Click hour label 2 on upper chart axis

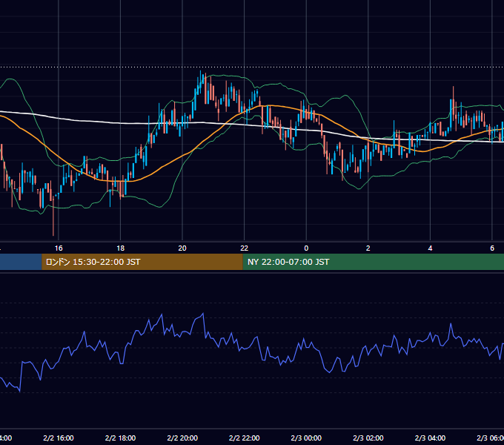pos(368,248)
